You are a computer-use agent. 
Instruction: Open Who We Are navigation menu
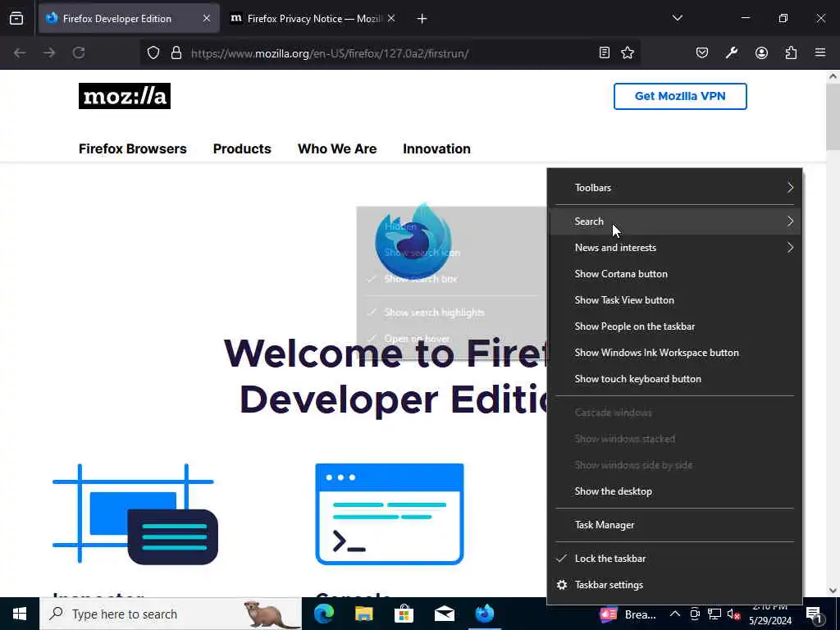click(337, 149)
